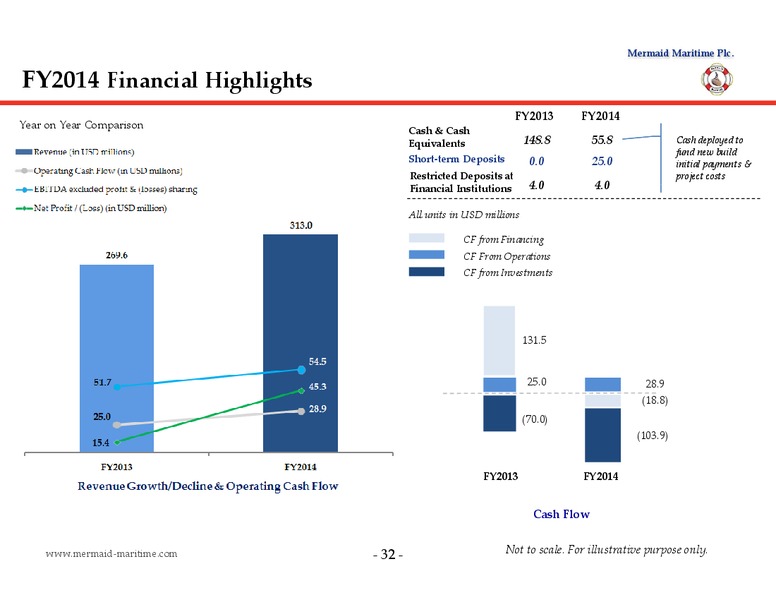Image resolution: width=776 pixels, height=600 pixels.
Task: Click the 313.0 revenue label
Action: [301, 225]
